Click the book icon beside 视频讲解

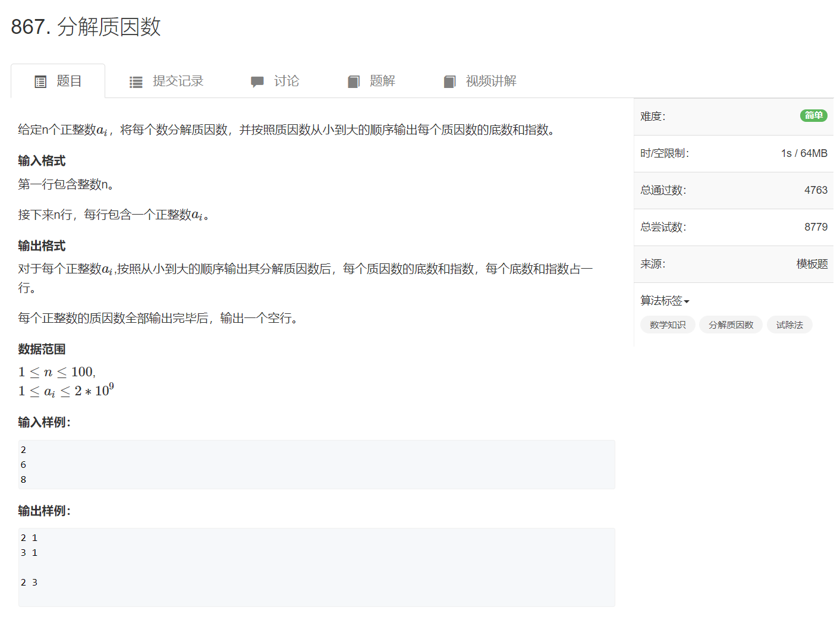[x=450, y=82]
